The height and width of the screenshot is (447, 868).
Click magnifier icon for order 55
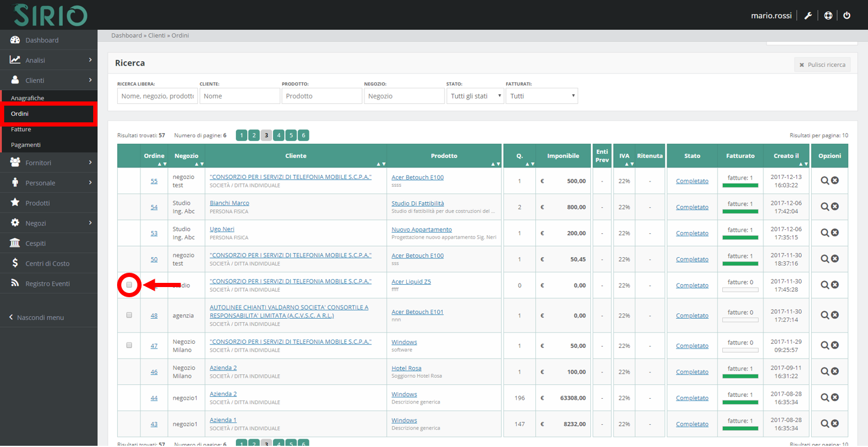pyautogui.click(x=824, y=181)
